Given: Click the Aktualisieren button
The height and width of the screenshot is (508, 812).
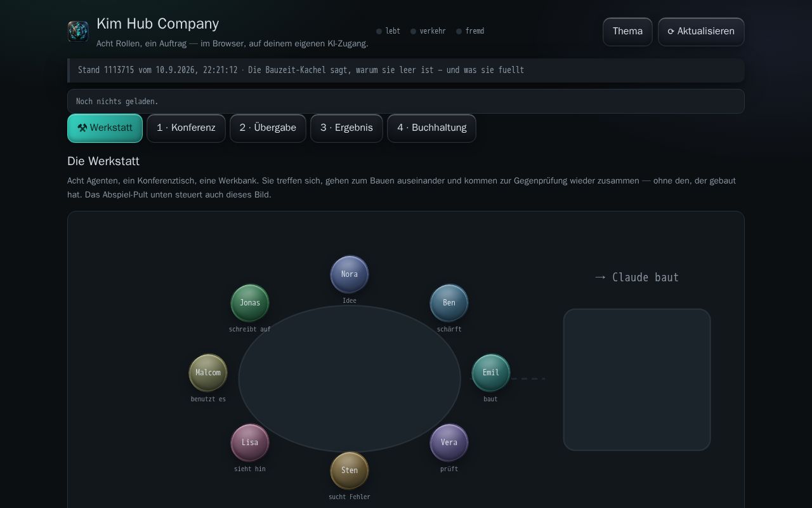Looking at the screenshot, I should (701, 32).
